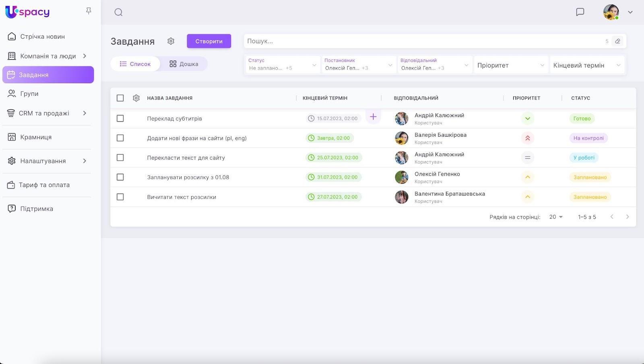644x364 pixels.
Task: Open table column settings gear icon
Action: (136, 98)
